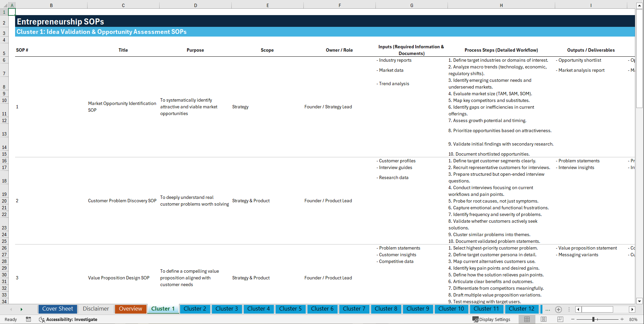Image resolution: width=644 pixels, height=324 pixels.
Task: Open Page Break Preview view
Action: pos(560,319)
